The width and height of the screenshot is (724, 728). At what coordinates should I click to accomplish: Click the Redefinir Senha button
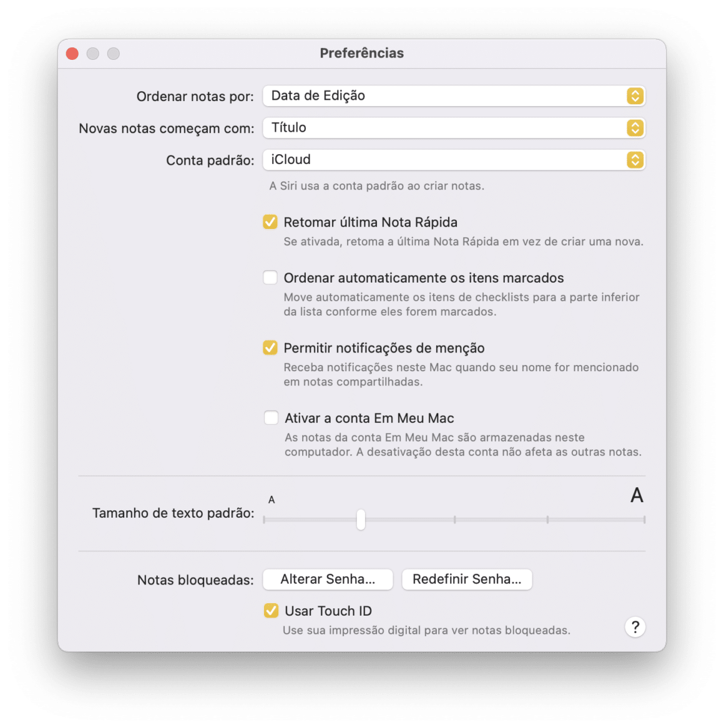(467, 580)
